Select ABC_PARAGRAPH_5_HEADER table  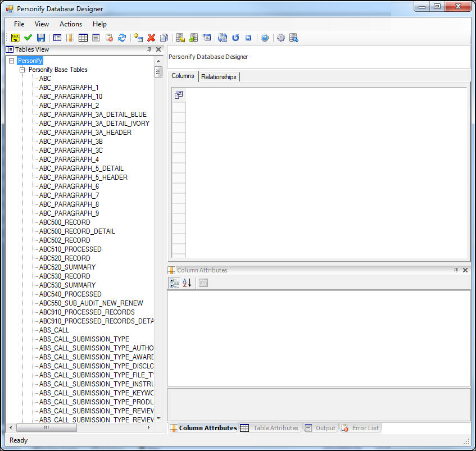click(83, 177)
